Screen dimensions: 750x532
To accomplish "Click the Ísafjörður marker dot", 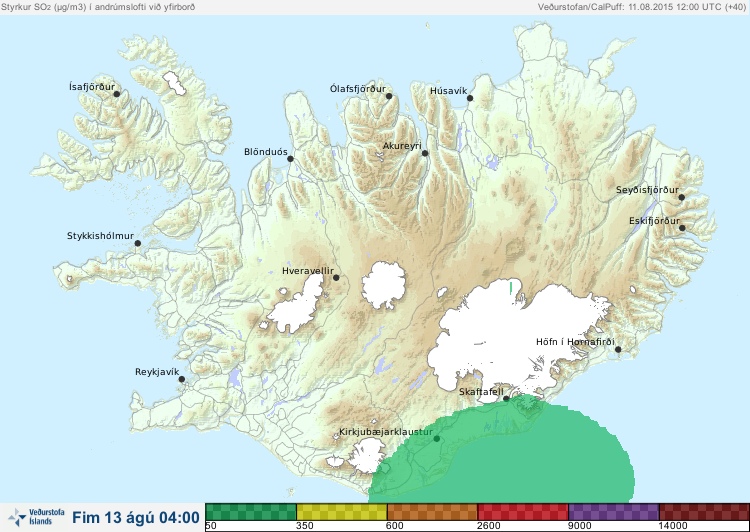I will 116,94.
